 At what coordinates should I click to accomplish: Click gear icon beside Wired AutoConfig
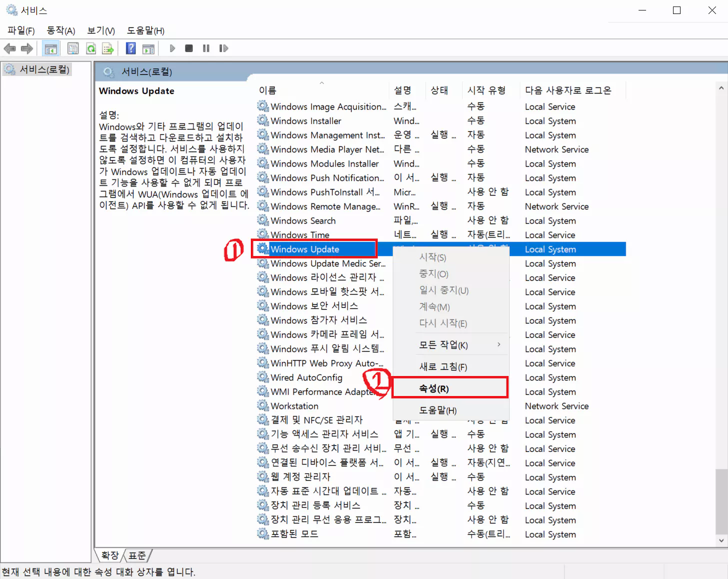click(263, 377)
